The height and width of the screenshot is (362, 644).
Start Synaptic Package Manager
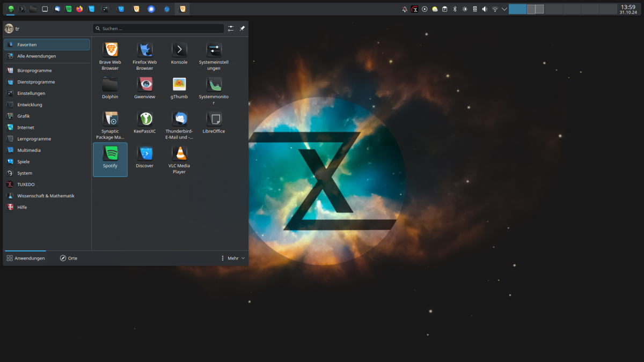(110, 125)
